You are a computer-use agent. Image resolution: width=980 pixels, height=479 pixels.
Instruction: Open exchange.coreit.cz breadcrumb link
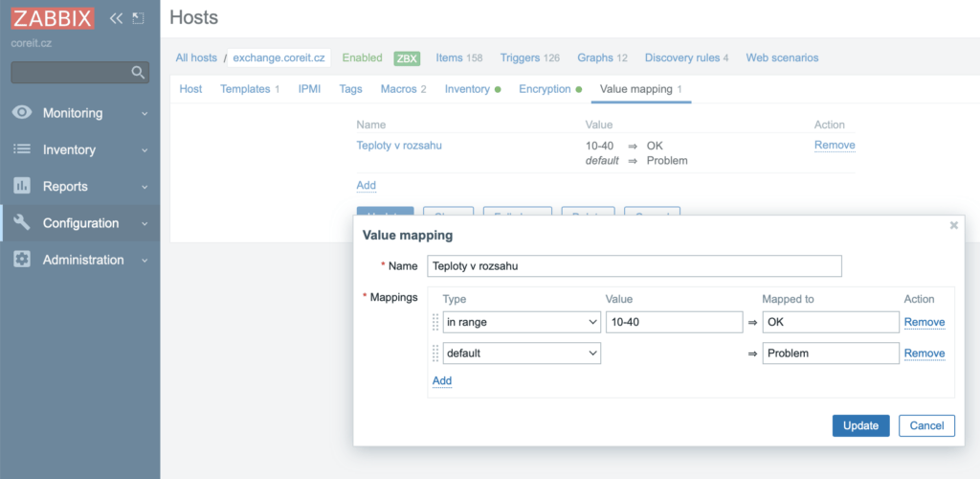coord(278,57)
